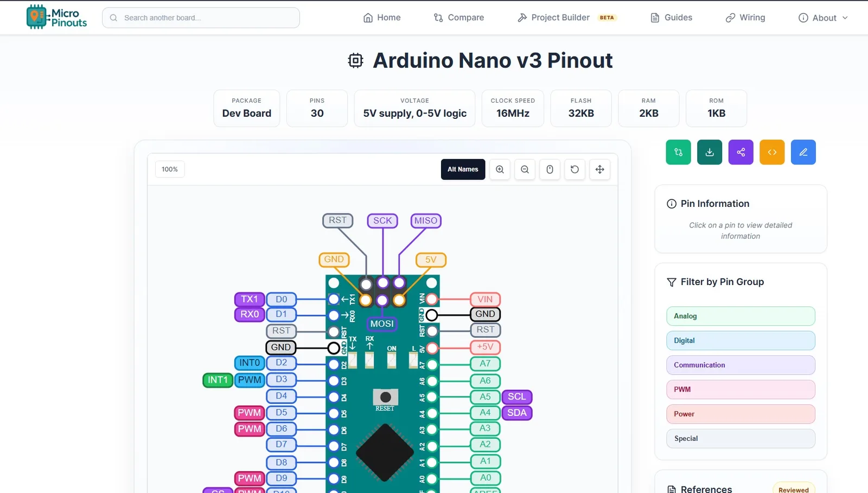The image size is (868, 493).
Task: Zoom in on the pinout diagram
Action: pyautogui.click(x=500, y=169)
